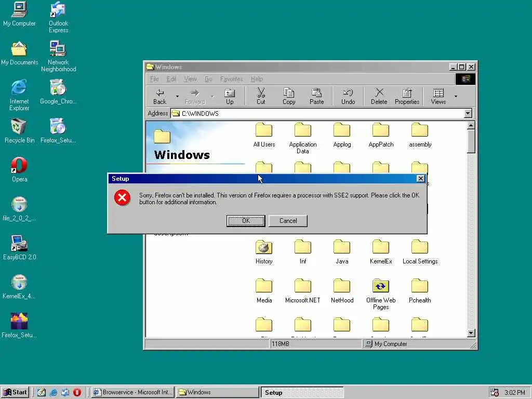Click Cancel in the Setup dialog
The image size is (532, 399).
tap(288, 221)
